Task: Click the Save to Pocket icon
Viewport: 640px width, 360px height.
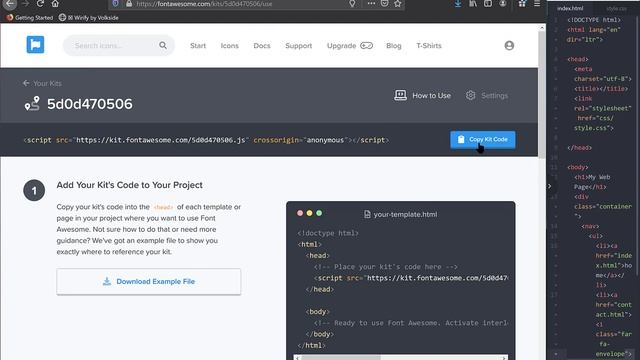Action: pyautogui.click(x=384, y=3)
